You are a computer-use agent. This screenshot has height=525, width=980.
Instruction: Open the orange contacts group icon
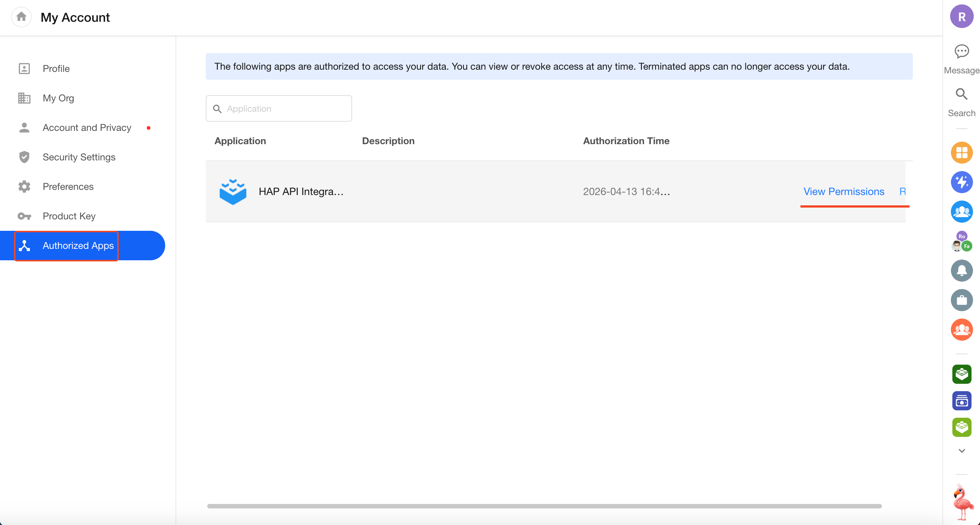961,330
